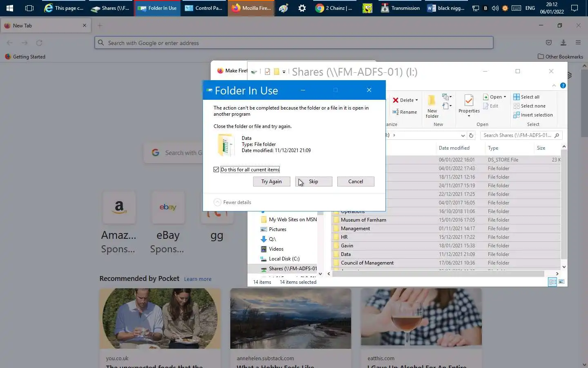This screenshot has height=368, width=588.
Task: Click Select all in the ribbon
Action: [526, 97]
